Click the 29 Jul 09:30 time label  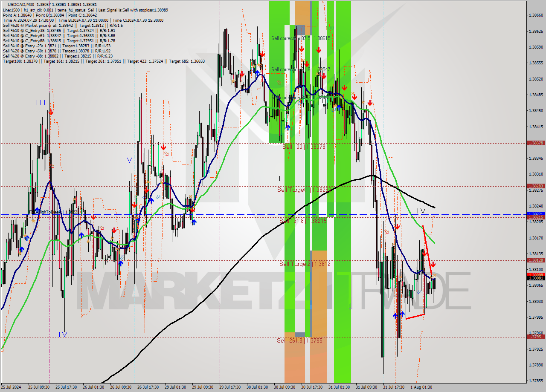pyautogui.click(x=203, y=387)
